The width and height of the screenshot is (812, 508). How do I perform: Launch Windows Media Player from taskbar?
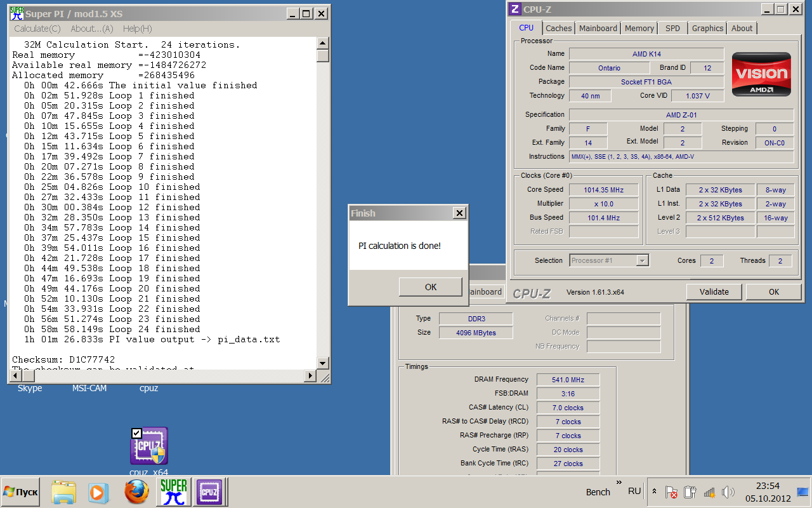(98, 492)
